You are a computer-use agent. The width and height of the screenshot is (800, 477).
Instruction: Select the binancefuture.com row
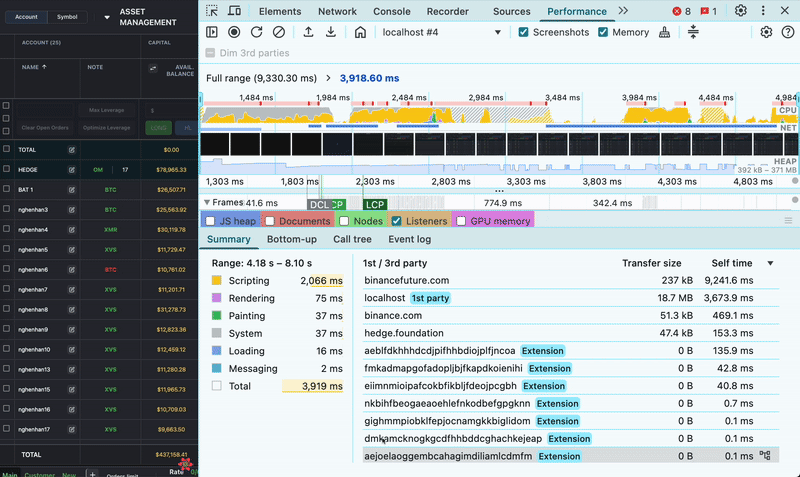point(571,280)
